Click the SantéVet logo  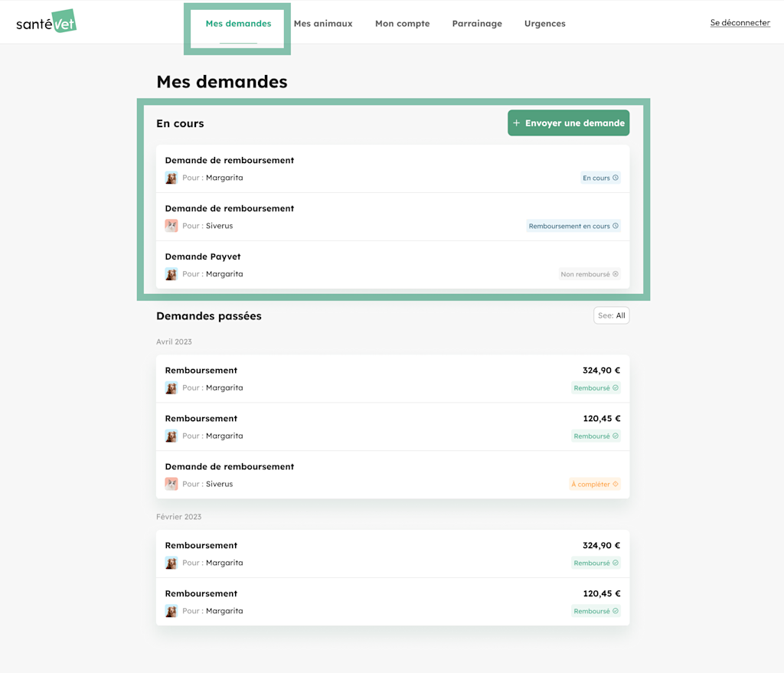(x=46, y=21)
